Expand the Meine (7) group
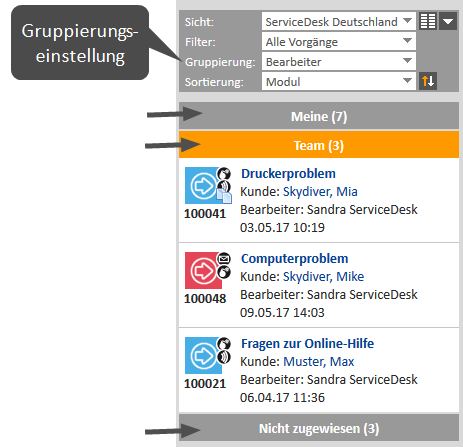This screenshot has height=447, width=463. pyautogui.click(x=319, y=116)
